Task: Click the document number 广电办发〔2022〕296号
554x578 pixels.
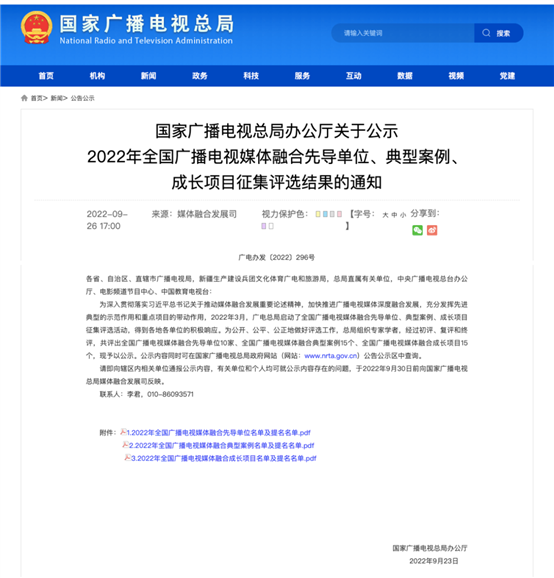Action: [x=276, y=257]
